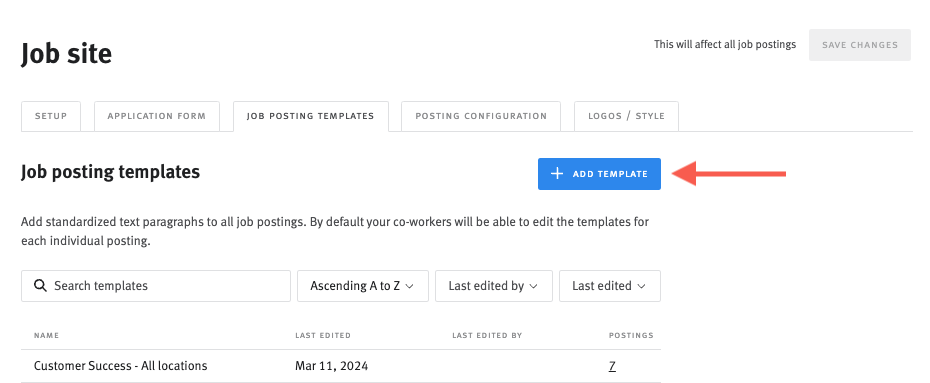Click the Last edited by chevron arrow
Screen dimensions: 930x383
click(533, 286)
